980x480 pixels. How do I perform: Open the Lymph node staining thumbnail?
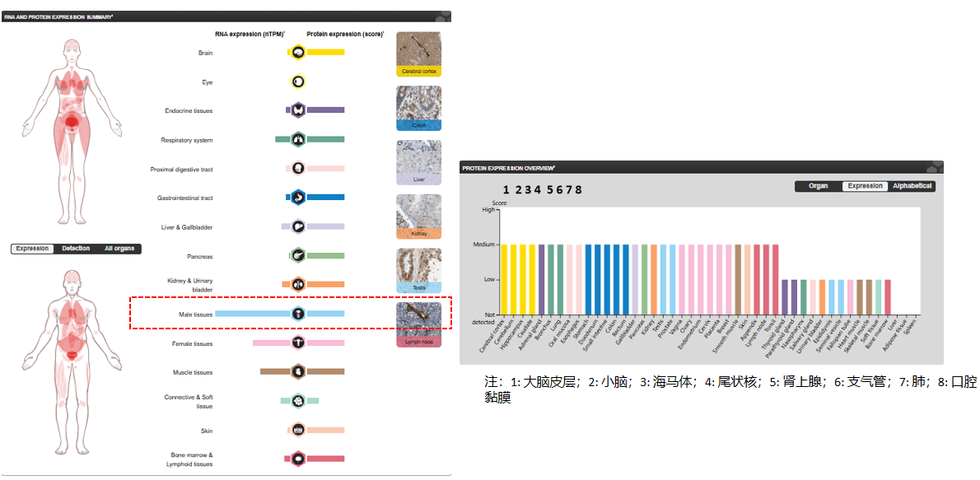418,324
